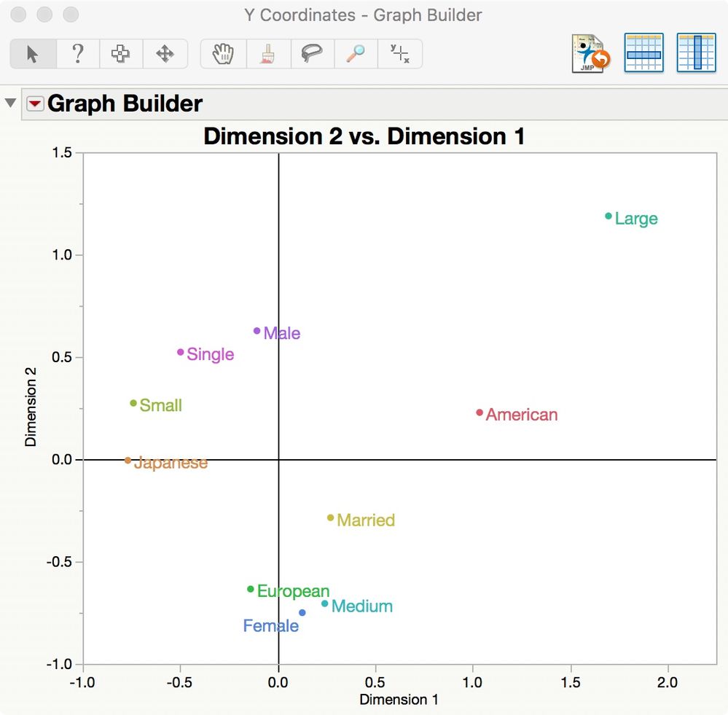Select the Large data point
The image size is (728, 715).
[608, 216]
